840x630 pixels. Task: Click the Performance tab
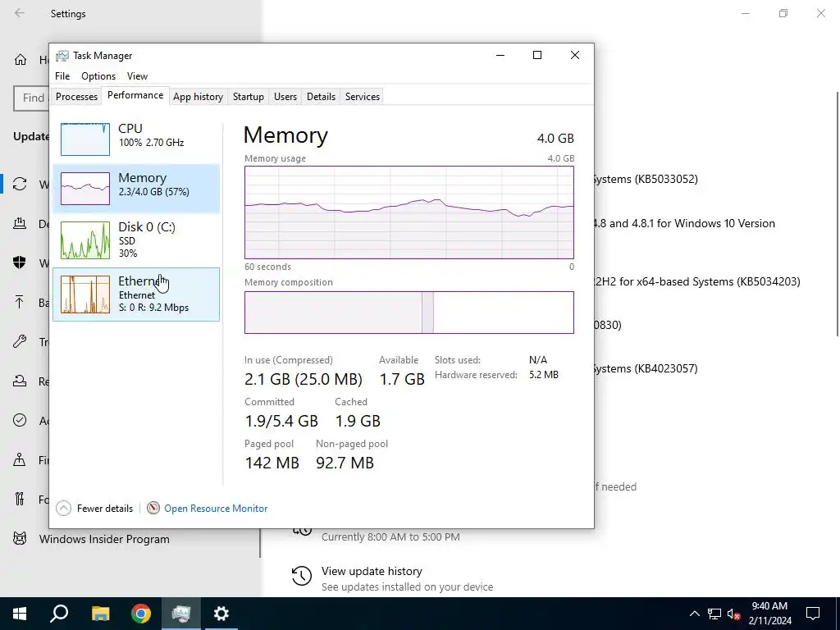point(135,95)
